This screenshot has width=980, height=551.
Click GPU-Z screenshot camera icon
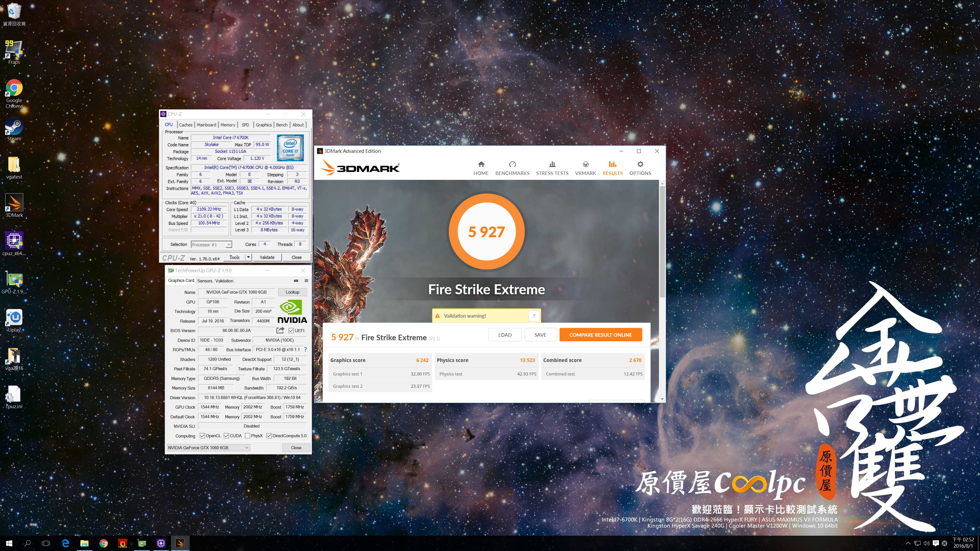[296, 281]
